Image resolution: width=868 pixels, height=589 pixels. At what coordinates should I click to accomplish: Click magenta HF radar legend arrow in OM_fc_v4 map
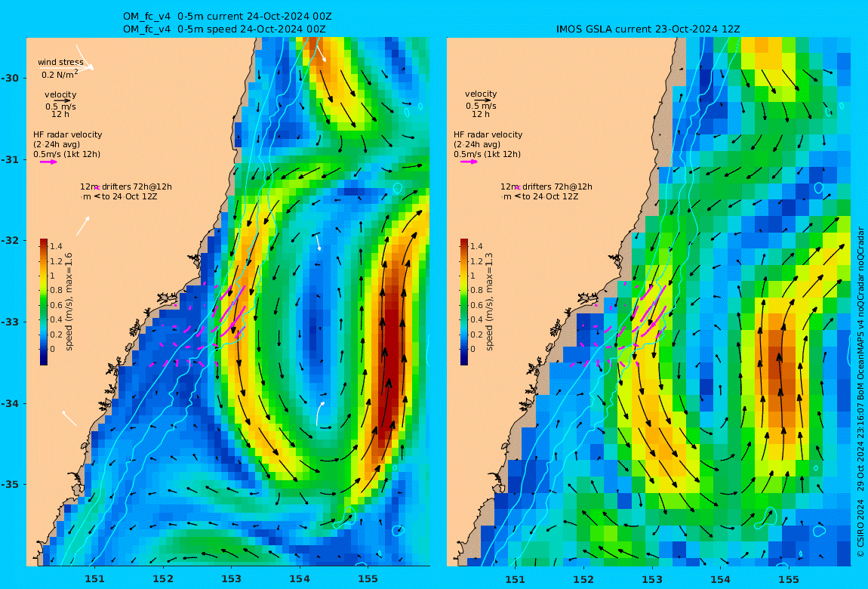[48, 162]
